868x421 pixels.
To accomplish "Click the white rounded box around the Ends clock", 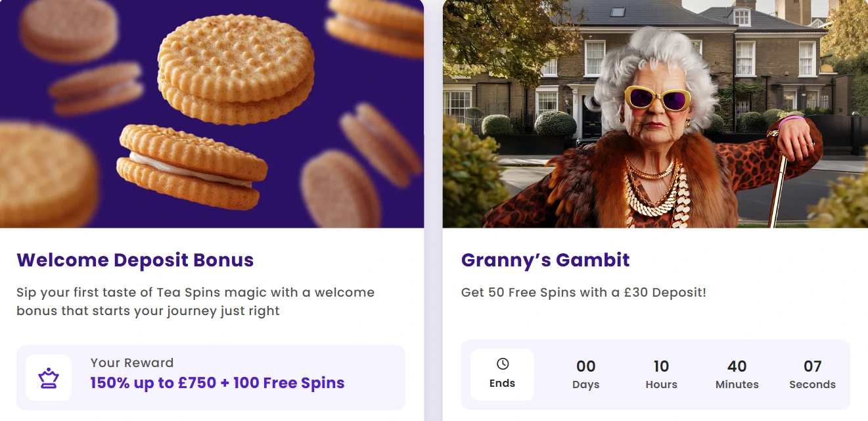I will coord(501,374).
